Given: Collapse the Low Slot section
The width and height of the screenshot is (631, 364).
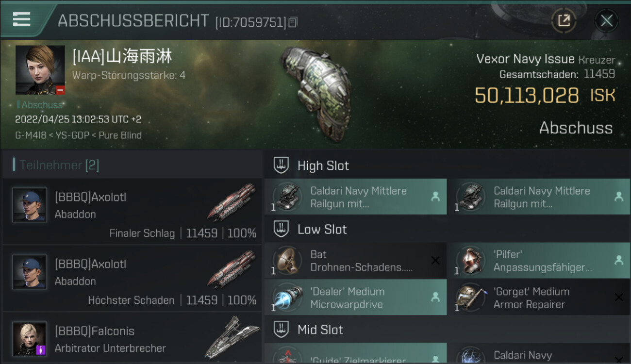Looking at the screenshot, I should pos(447,229).
